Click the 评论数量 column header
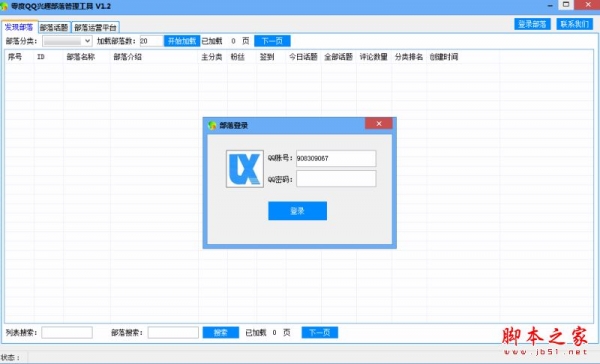This screenshot has width=600, height=364. pos(374,57)
